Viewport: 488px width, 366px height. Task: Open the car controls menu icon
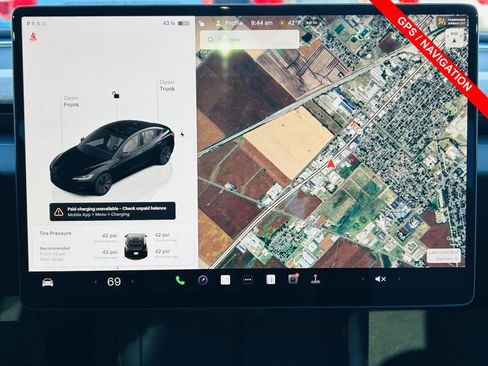tap(48, 282)
